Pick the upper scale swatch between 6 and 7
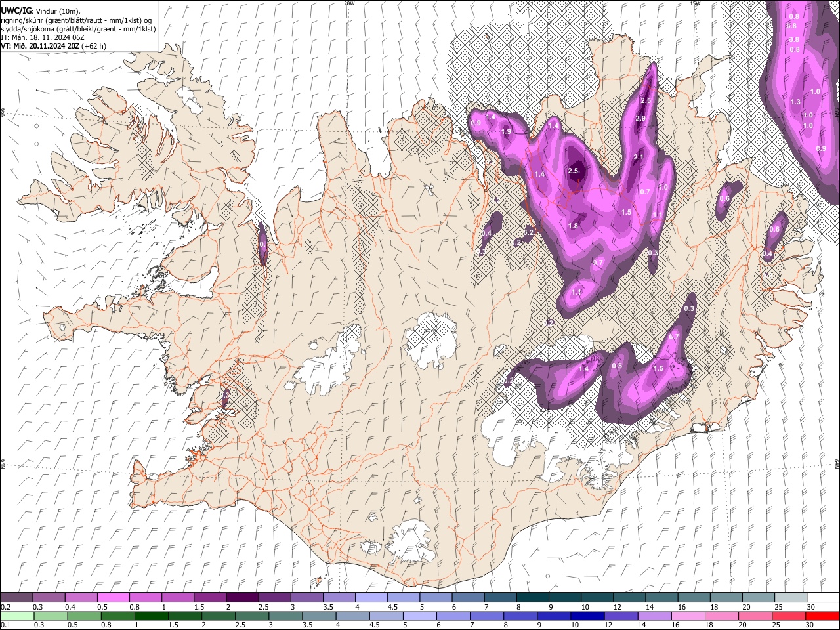Image resolution: width=840 pixels, height=630 pixels. pyautogui.click(x=468, y=597)
